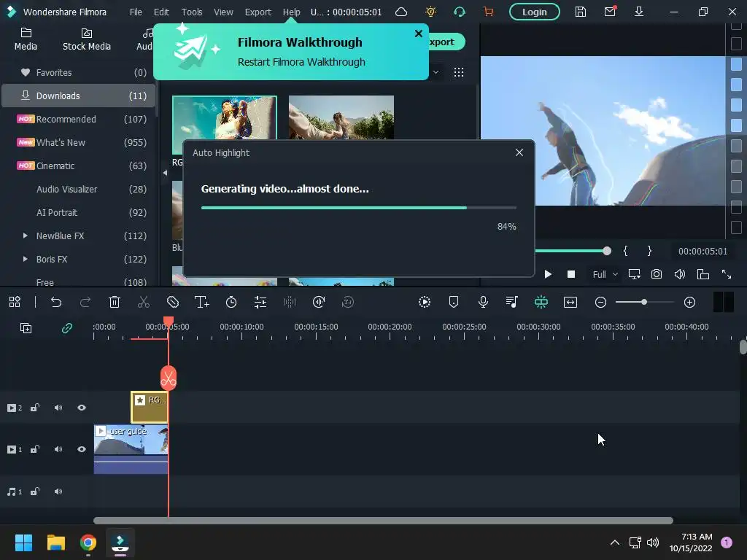Click the timeline zoom slider handle
The width and height of the screenshot is (747, 560).
click(x=644, y=302)
